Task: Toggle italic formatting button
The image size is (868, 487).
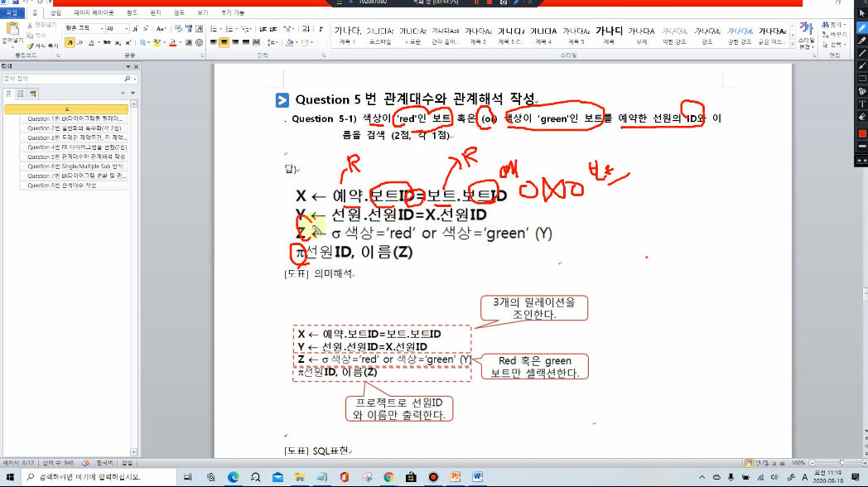Action: 80,42
